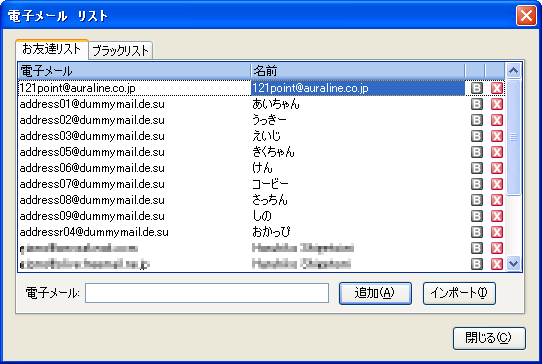
Task: Open the ブラックリスト tab
Action: pos(121,51)
